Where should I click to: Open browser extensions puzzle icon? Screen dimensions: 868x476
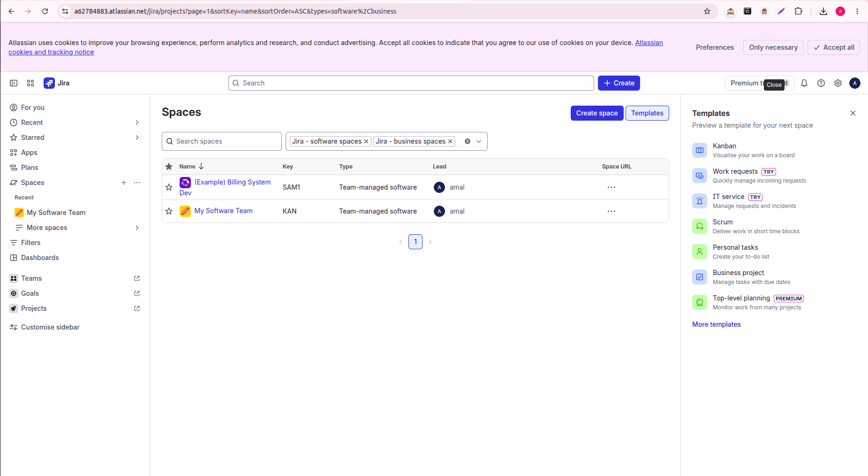click(x=798, y=11)
